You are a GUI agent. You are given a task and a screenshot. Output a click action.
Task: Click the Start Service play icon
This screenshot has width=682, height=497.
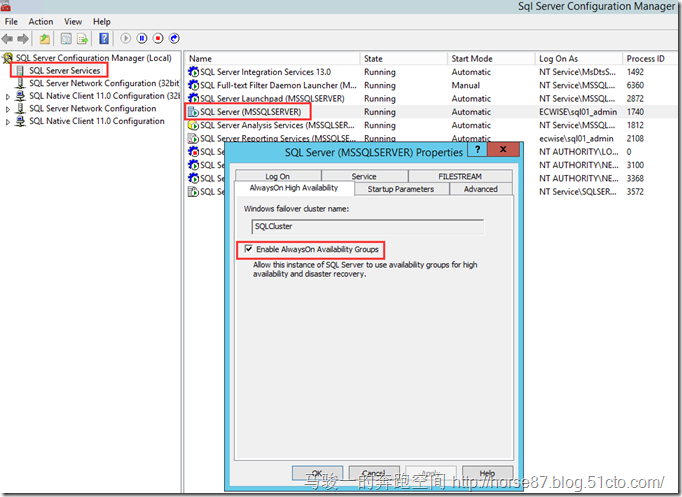(x=125, y=39)
